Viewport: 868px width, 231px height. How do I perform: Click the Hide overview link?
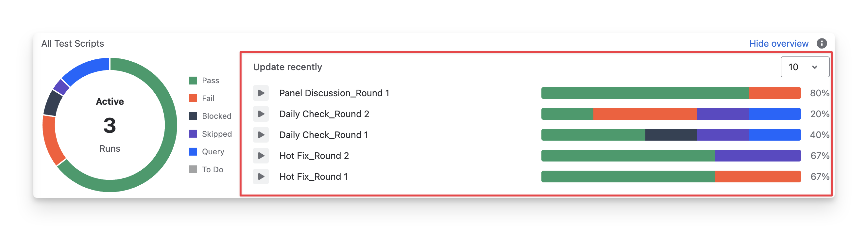pos(778,43)
